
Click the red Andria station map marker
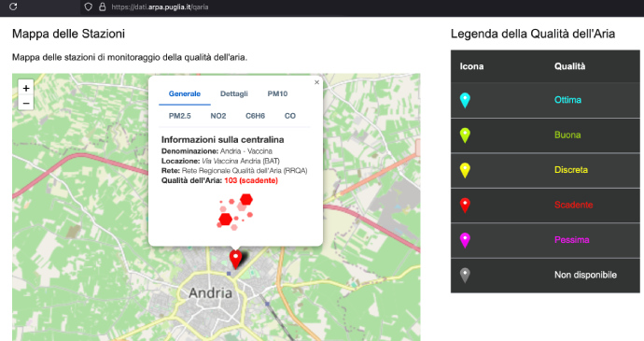pyautogui.click(x=235, y=260)
